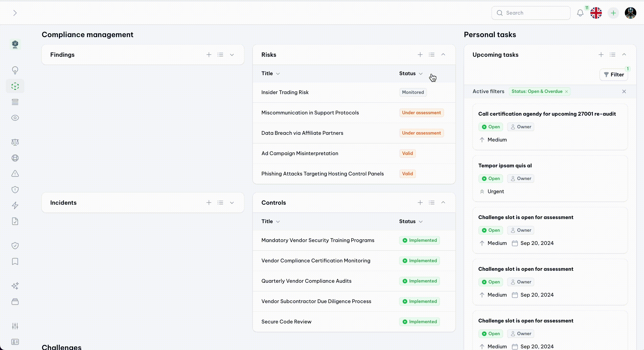Open the Insider Trading Risk entry
644x350 pixels.
pos(285,92)
